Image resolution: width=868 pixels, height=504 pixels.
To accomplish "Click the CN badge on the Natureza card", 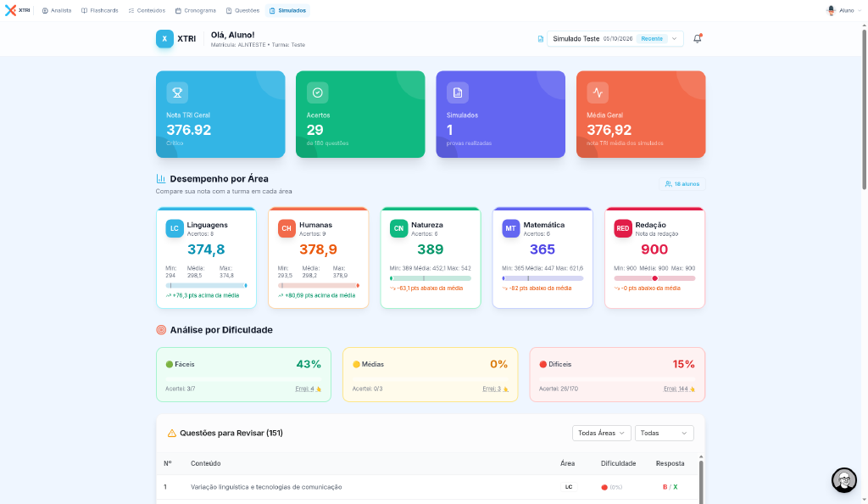I will [x=398, y=228].
